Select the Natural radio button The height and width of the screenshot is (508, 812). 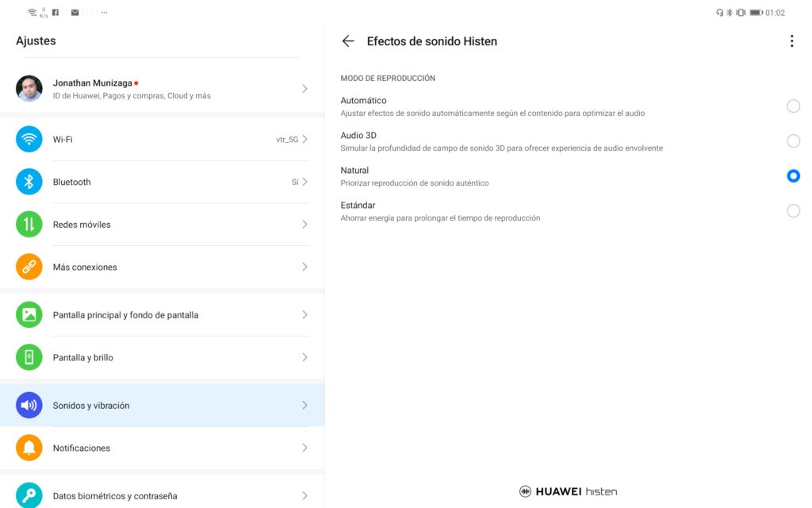(793, 176)
